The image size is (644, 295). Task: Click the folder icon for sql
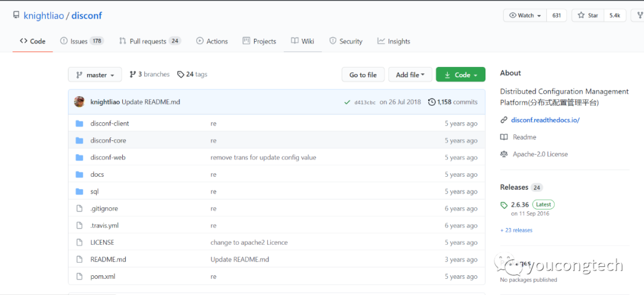pyautogui.click(x=79, y=191)
